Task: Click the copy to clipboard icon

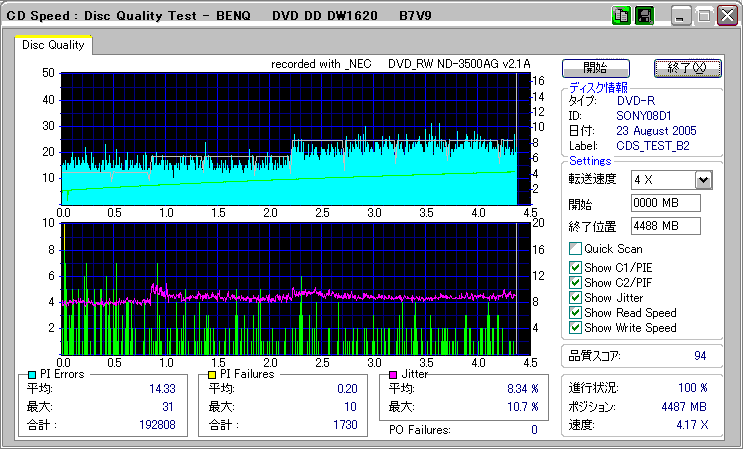Action: (x=620, y=17)
